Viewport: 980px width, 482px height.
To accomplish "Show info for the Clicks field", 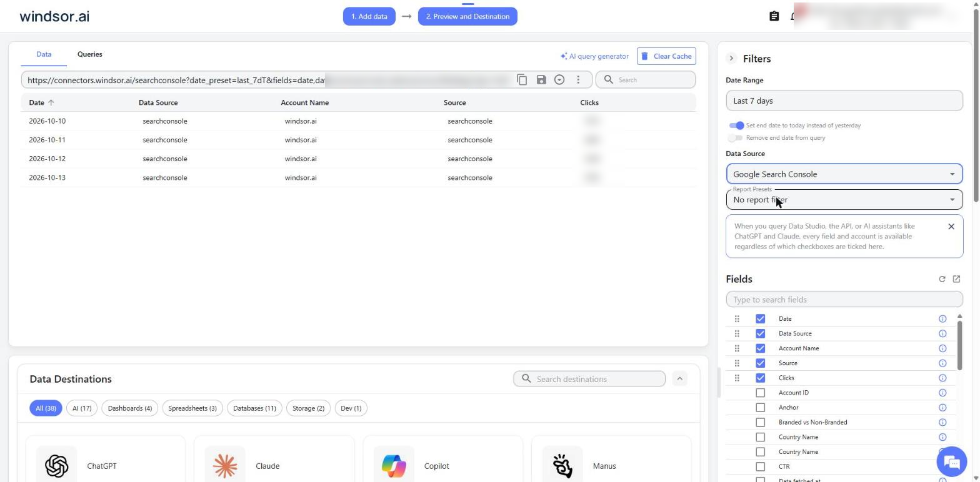I will click(942, 378).
